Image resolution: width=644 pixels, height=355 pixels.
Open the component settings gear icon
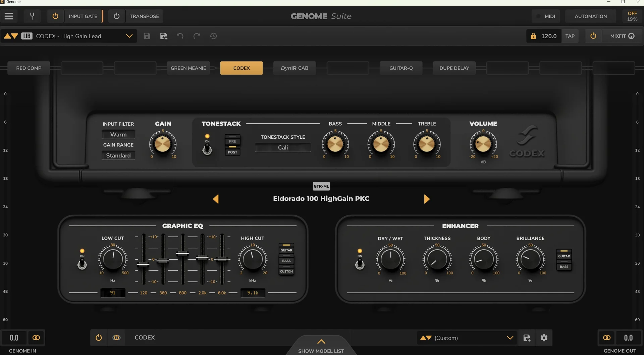(544, 338)
